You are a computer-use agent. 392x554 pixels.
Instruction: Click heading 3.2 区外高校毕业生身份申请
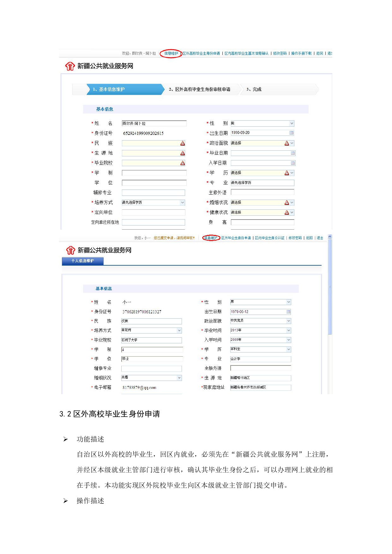(x=110, y=414)
